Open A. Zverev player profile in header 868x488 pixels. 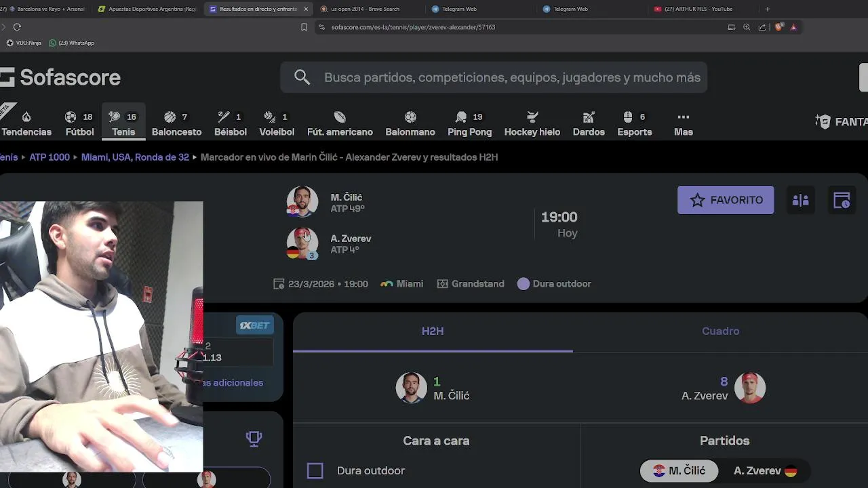coord(351,239)
